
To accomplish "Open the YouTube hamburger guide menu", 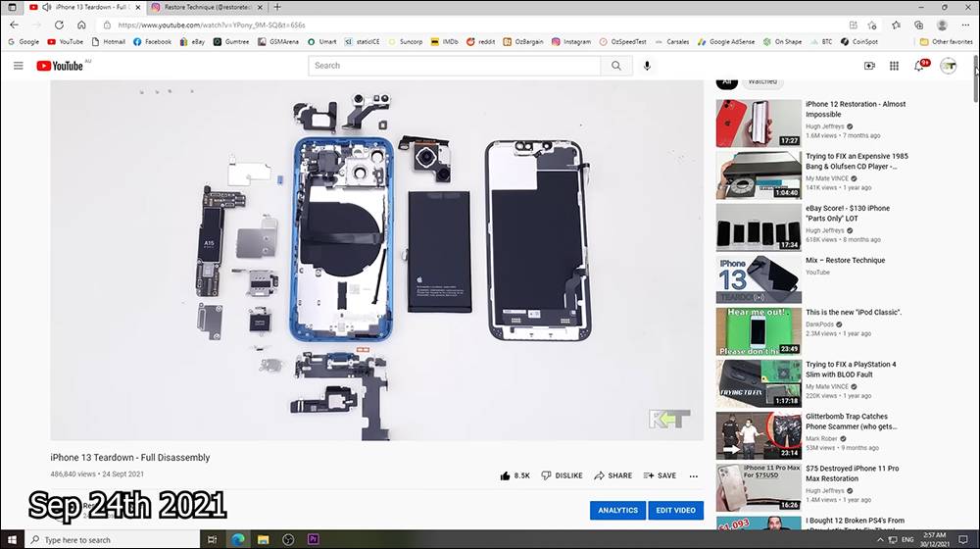I will (18, 66).
